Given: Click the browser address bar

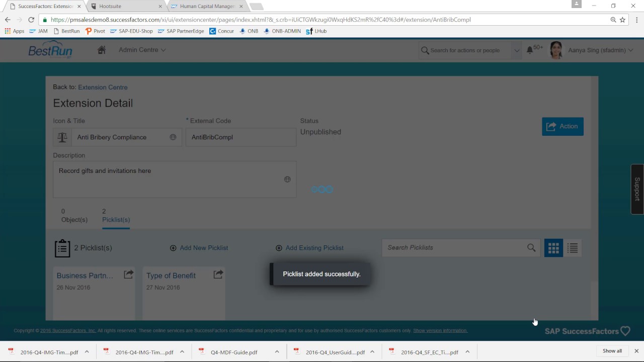Looking at the screenshot, I should point(322,20).
